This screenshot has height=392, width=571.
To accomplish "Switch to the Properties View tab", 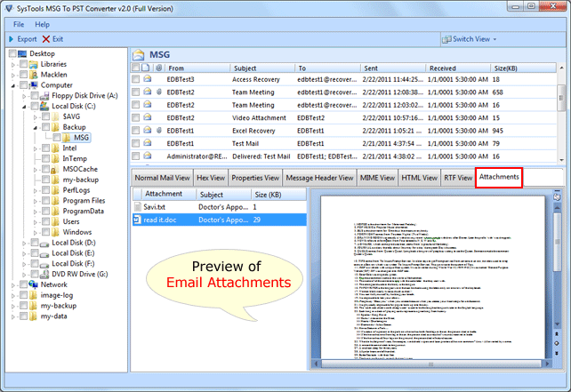I will point(255,178).
